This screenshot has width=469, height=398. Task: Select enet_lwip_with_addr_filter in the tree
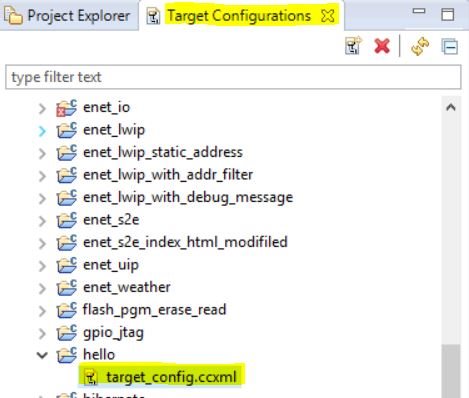click(168, 175)
